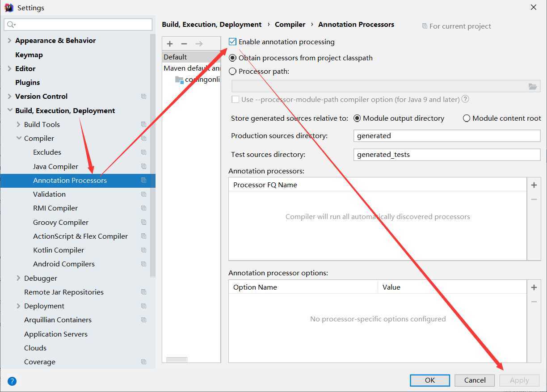Click the Processor FQ Name column header

pyautogui.click(x=378, y=185)
